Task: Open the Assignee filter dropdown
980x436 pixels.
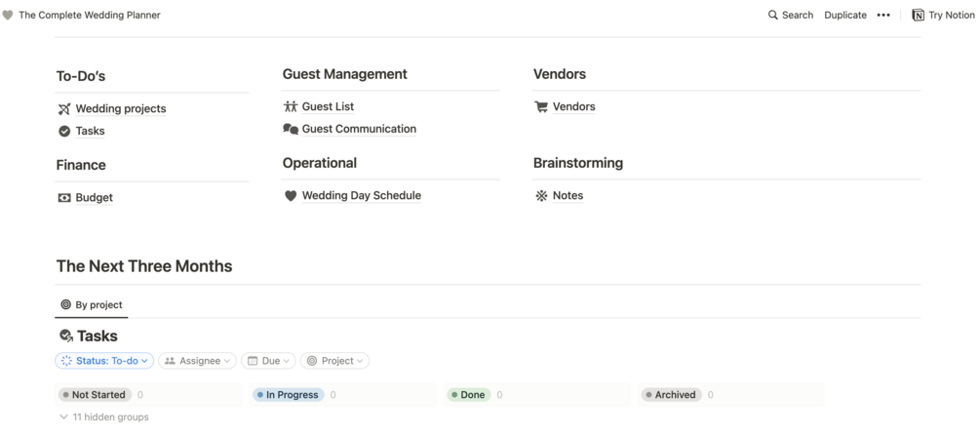Action: click(x=198, y=361)
